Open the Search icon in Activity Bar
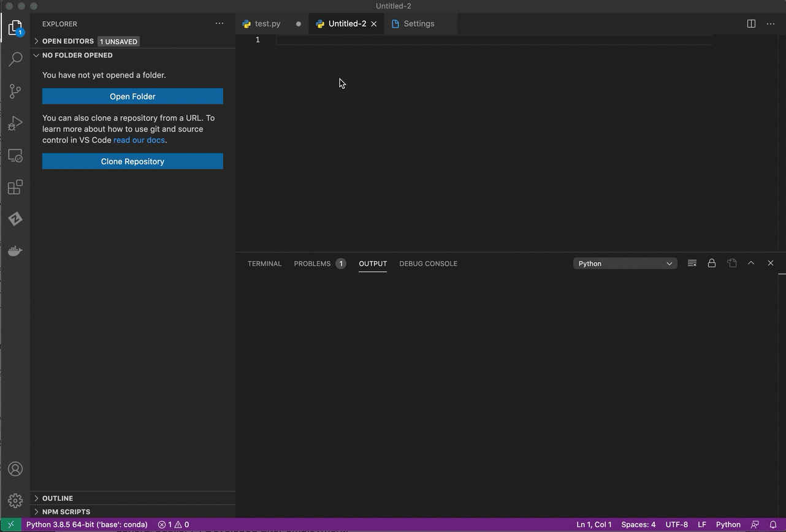786x532 pixels. point(15,59)
